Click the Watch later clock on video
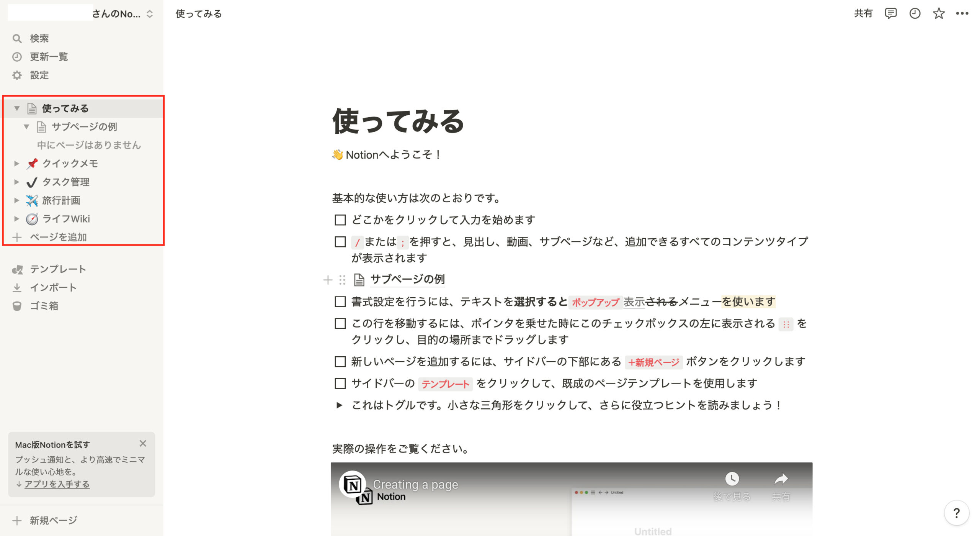980x536 pixels. (x=732, y=479)
